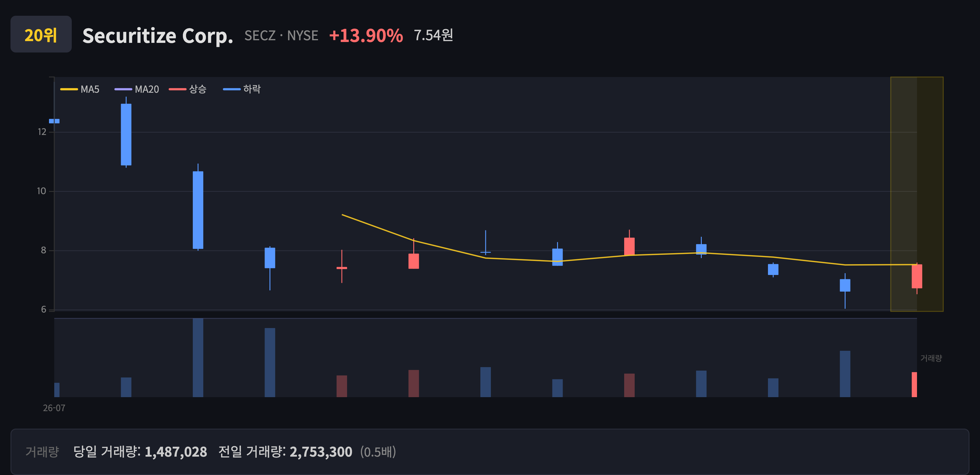Image resolution: width=980 pixels, height=475 pixels.
Task: Click the y-axis label 6
Action: 43,310
